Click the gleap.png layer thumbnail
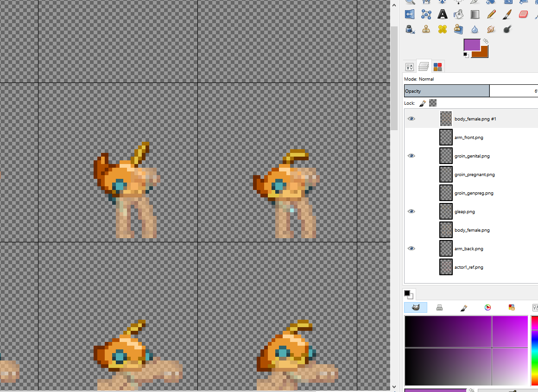The height and width of the screenshot is (392, 538). coord(446,211)
